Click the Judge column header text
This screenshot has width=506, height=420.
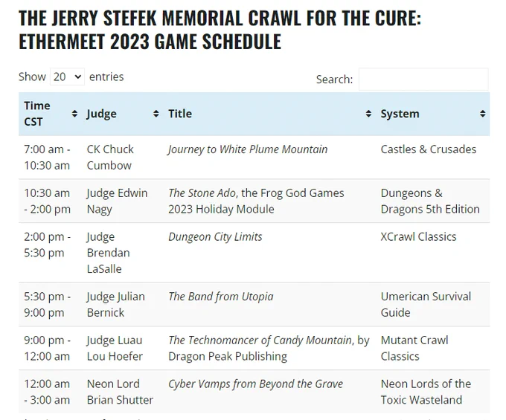click(x=101, y=114)
